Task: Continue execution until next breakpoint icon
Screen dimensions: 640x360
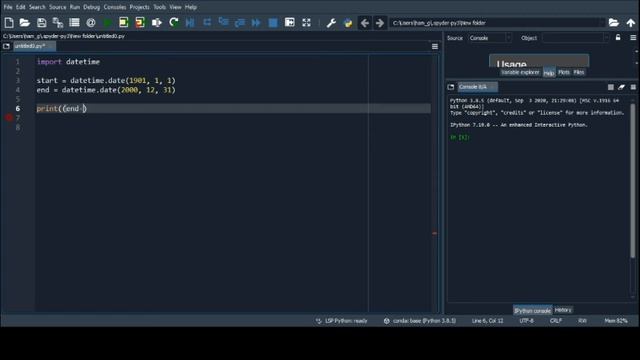Action: click(x=256, y=23)
